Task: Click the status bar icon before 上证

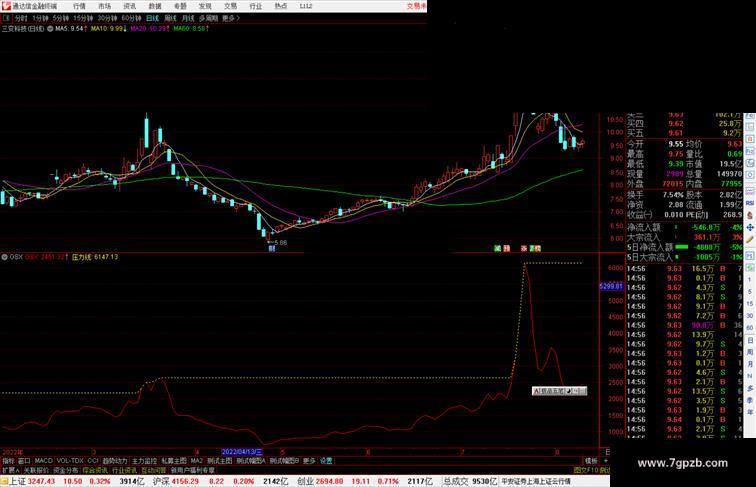Action: [x=4, y=481]
